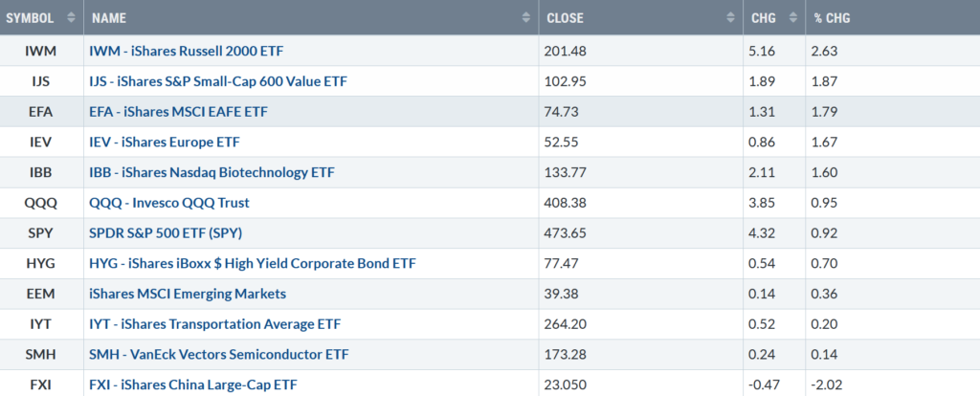Sort by % CHG column header
The width and height of the screenshot is (980, 396).
832,18
